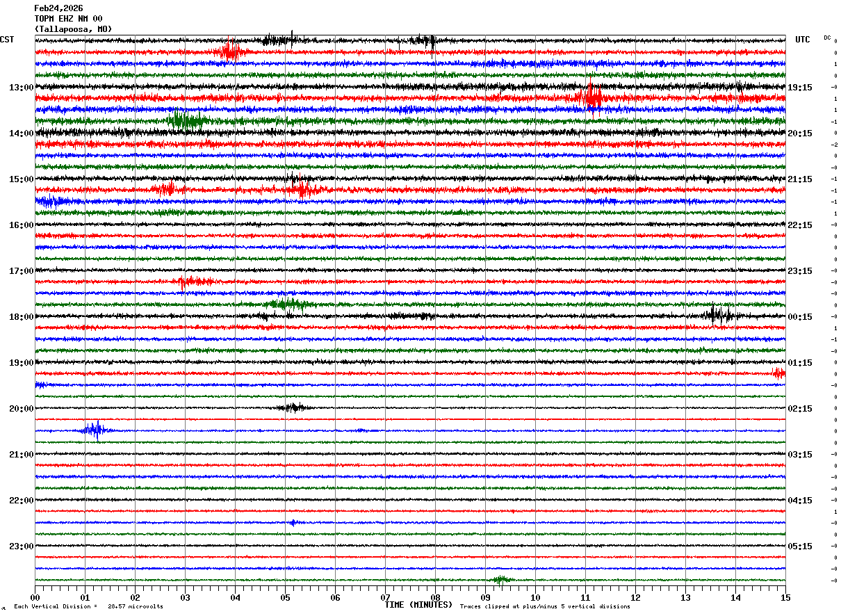Viewport: 841px width, 616px height.
Task: Click minute 04 on the bottom axis
Action: (235, 597)
